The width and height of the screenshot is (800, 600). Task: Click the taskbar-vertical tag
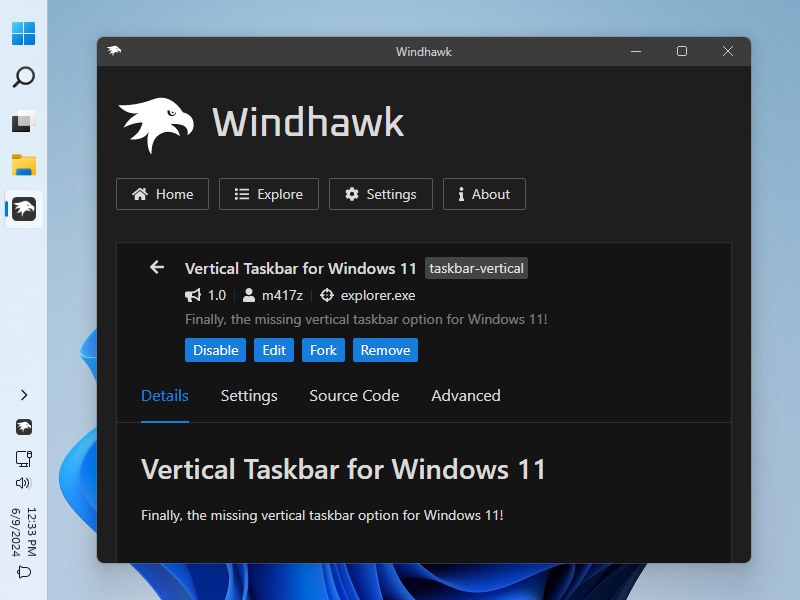[x=476, y=268]
